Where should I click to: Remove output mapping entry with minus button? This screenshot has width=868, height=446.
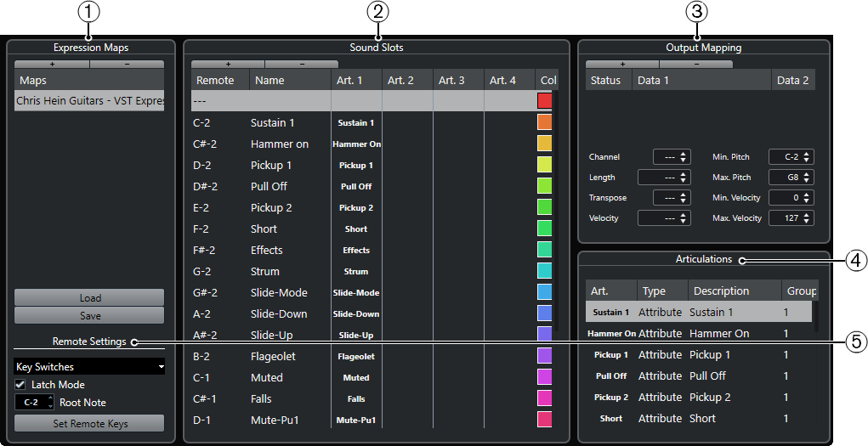click(695, 65)
